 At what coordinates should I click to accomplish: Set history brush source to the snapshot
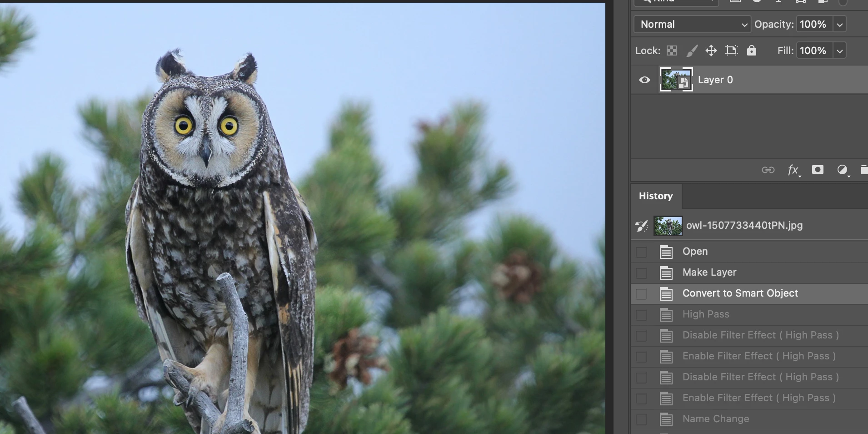point(642,226)
